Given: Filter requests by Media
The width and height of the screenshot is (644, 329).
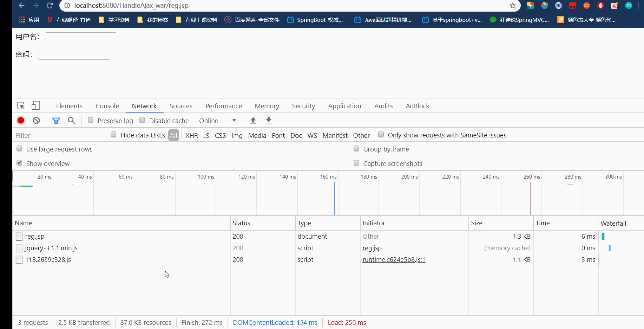Looking at the screenshot, I should point(257,135).
